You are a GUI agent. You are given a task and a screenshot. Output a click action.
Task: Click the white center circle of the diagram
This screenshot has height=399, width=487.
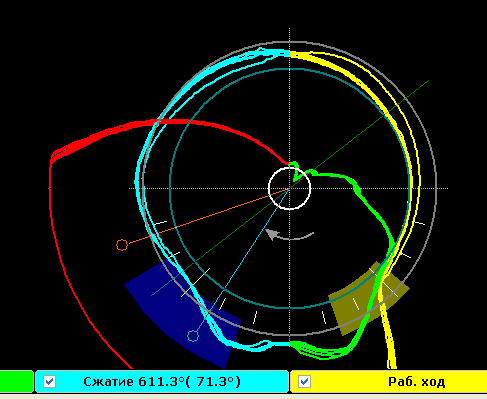pyautogui.click(x=289, y=189)
